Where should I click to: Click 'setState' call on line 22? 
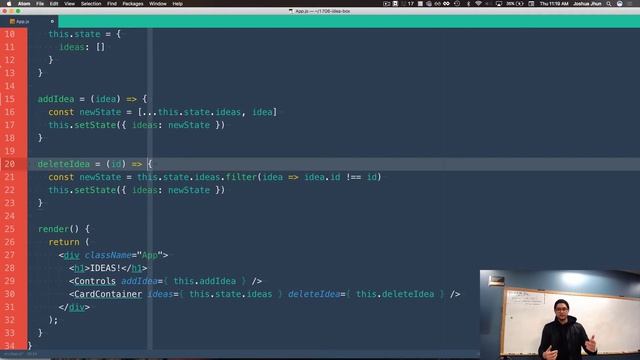[95, 190]
